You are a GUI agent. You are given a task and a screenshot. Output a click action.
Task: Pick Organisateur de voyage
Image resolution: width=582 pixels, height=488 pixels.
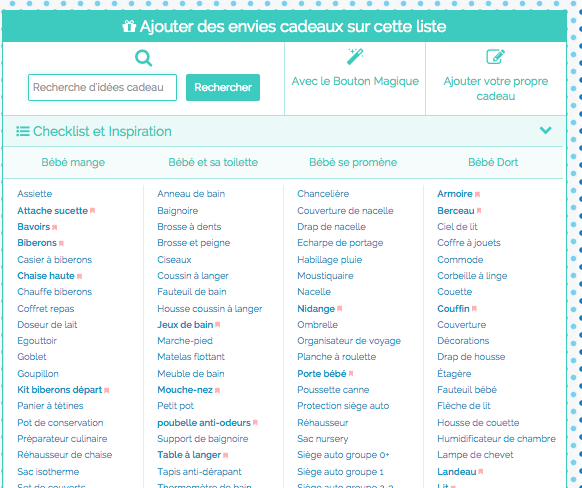pos(349,341)
